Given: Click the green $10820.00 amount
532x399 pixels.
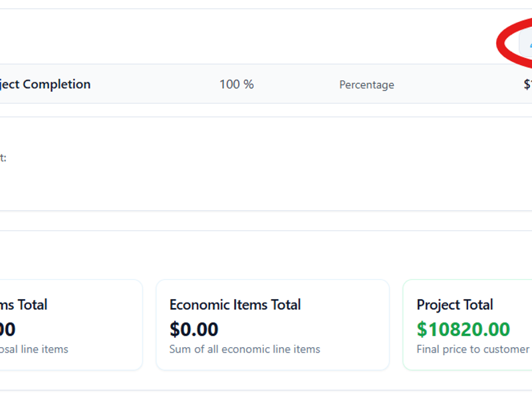Looking at the screenshot, I should [x=464, y=329].
